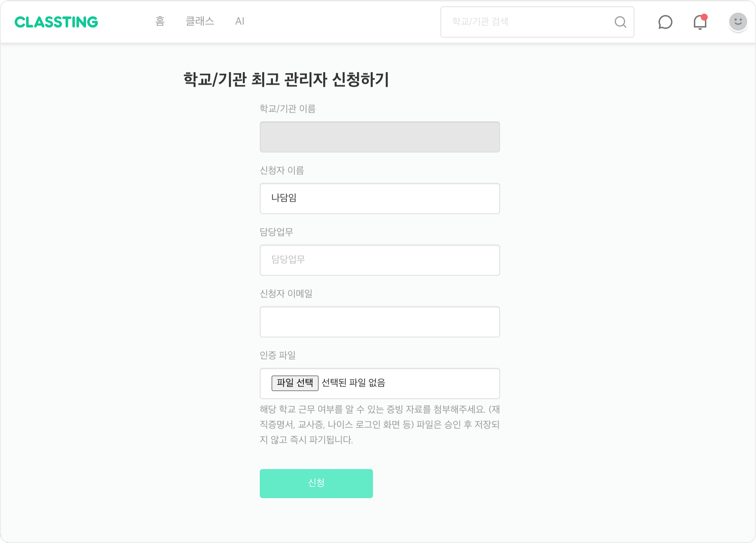Click the green 신청 submit button
This screenshot has width=756, height=543.
tap(316, 484)
